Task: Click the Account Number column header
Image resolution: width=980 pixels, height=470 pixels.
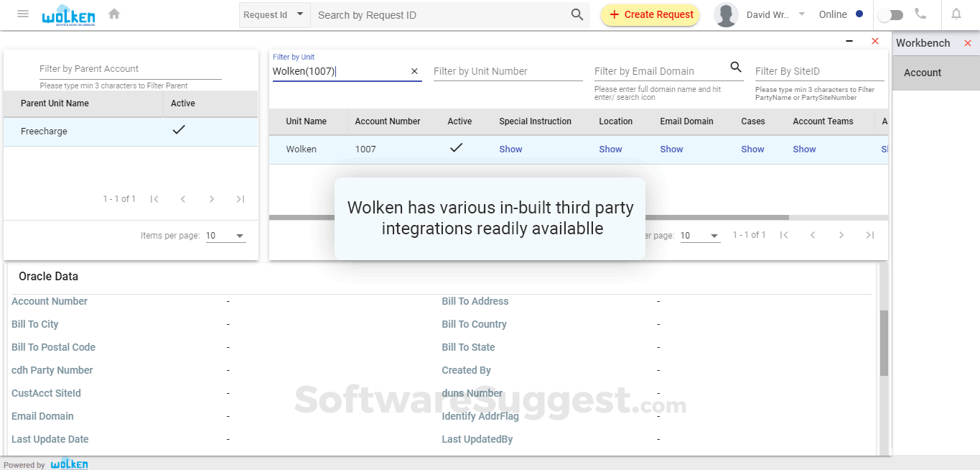Action: tap(388, 121)
